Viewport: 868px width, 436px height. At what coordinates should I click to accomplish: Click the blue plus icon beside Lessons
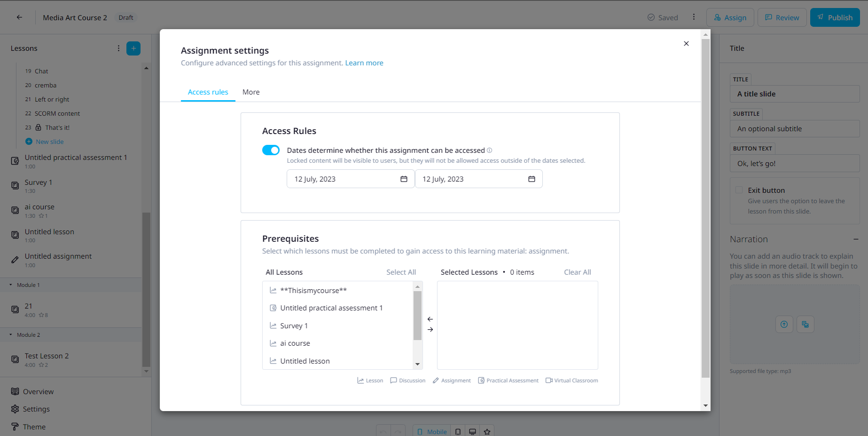(x=133, y=48)
